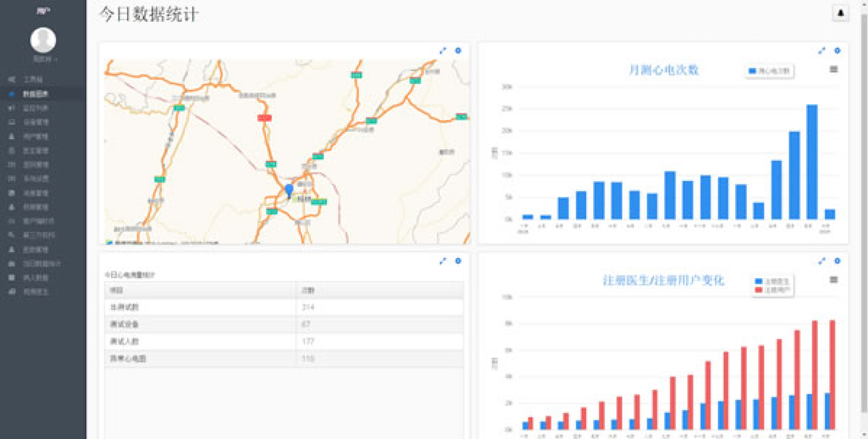Image resolution: width=868 pixels, height=439 pixels.
Task: Expand the today's ECG statistics table panel
Action: click(x=442, y=261)
